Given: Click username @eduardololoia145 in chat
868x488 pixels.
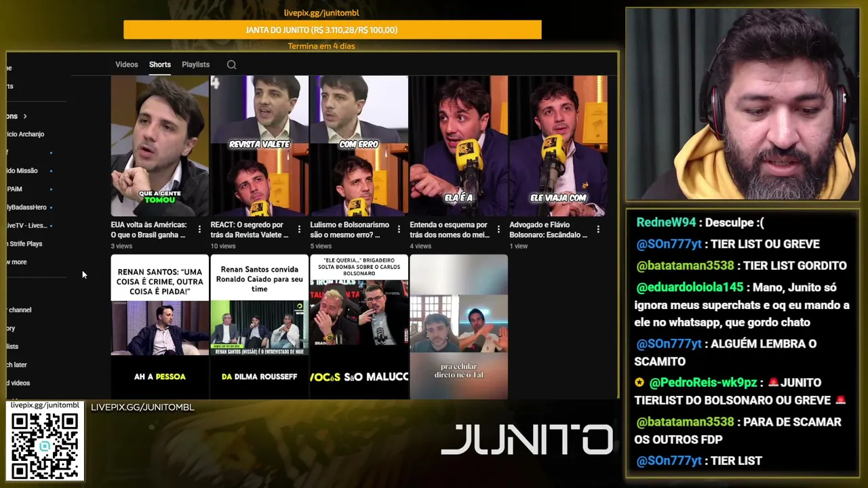Looking at the screenshot, I should 690,287.
